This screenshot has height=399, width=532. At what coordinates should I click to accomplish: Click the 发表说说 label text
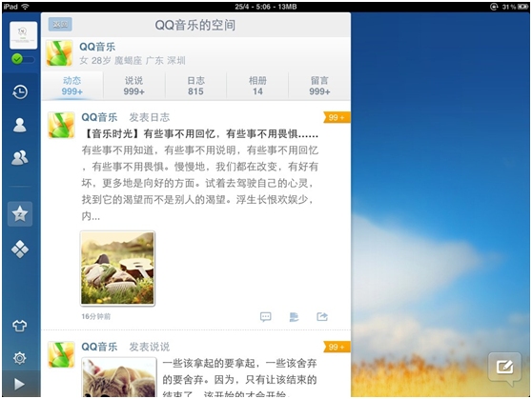[x=150, y=347]
